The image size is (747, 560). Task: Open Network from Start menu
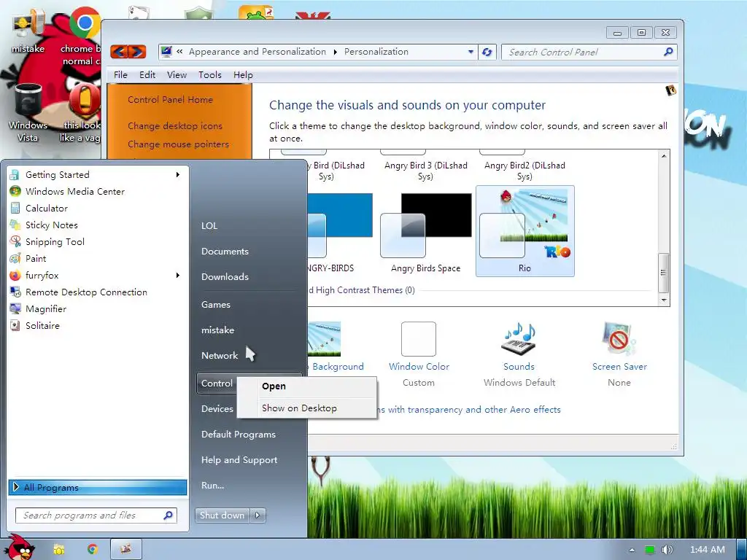(219, 355)
